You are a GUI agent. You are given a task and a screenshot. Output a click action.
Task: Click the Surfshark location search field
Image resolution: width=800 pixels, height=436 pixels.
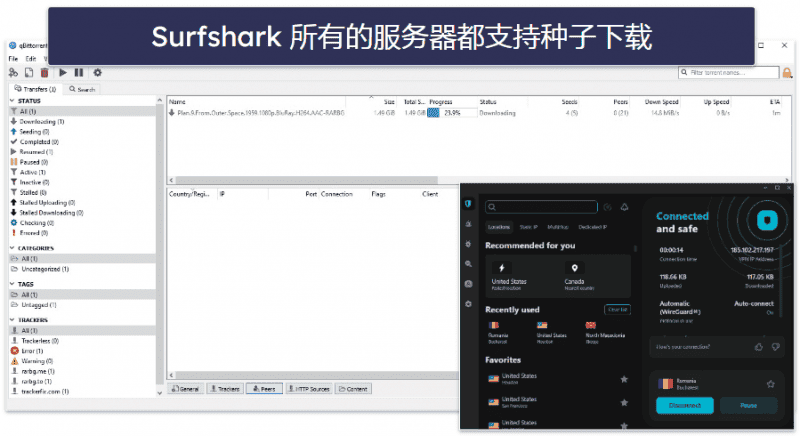[541, 207]
